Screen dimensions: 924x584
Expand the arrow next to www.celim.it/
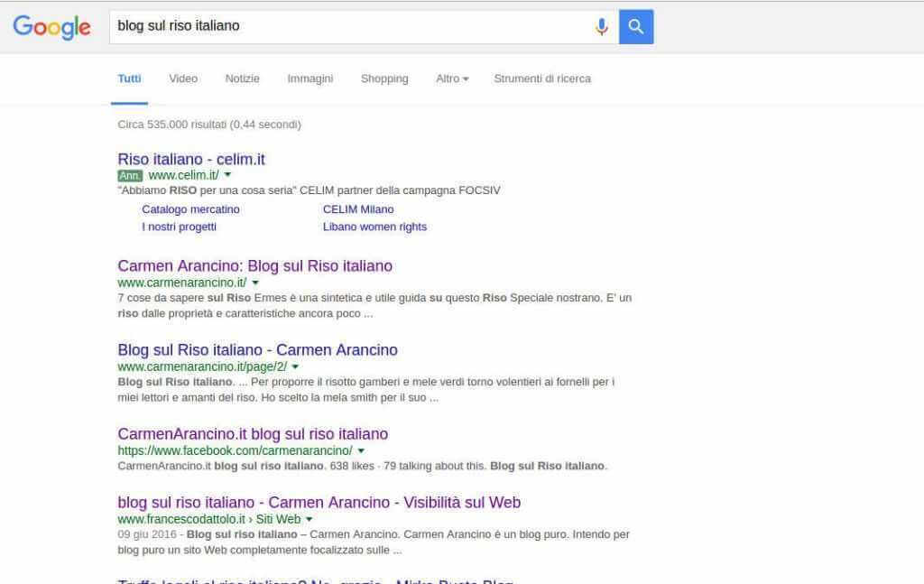click(228, 175)
